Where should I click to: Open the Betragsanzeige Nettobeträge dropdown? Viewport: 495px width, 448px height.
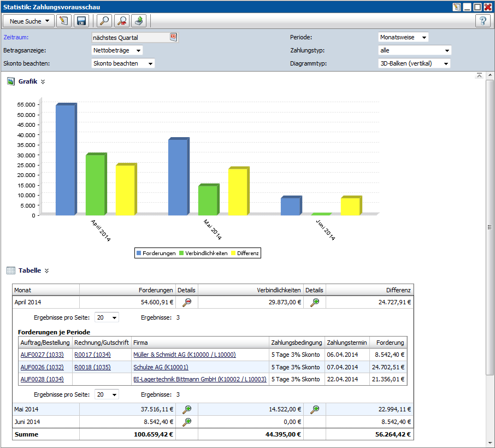click(117, 50)
